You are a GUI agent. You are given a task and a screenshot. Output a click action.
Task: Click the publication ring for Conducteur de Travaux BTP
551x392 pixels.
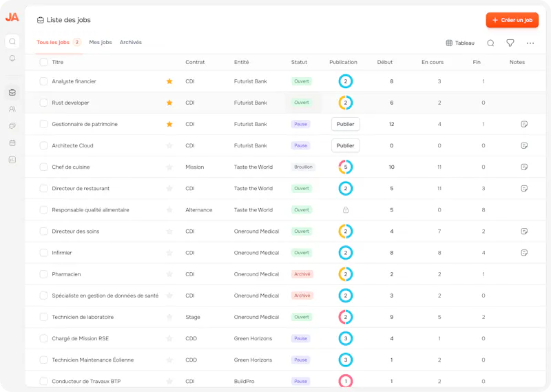(x=346, y=381)
